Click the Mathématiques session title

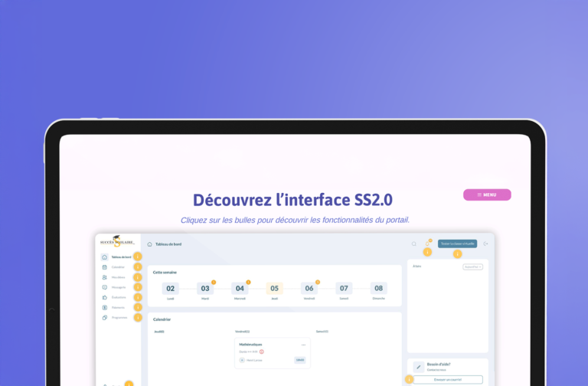point(250,345)
